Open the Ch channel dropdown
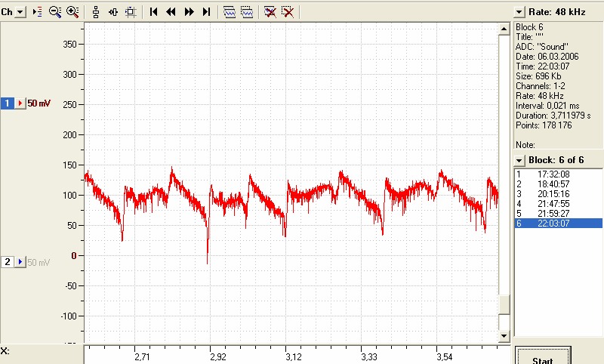This screenshot has height=364, width=604. click(20, 12)
